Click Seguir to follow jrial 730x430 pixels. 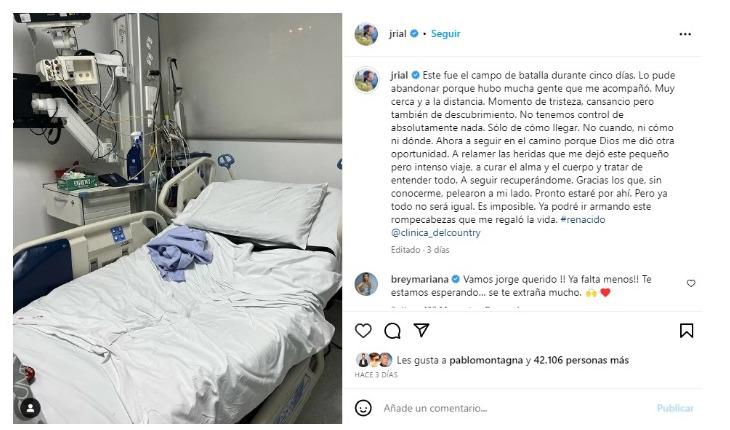click(446, 34)
